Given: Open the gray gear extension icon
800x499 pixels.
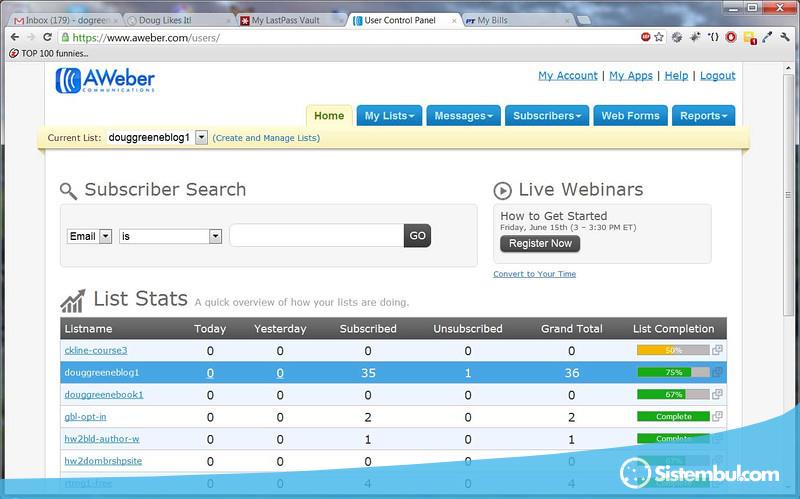Looking at the screenshot, I should point(677,37).
